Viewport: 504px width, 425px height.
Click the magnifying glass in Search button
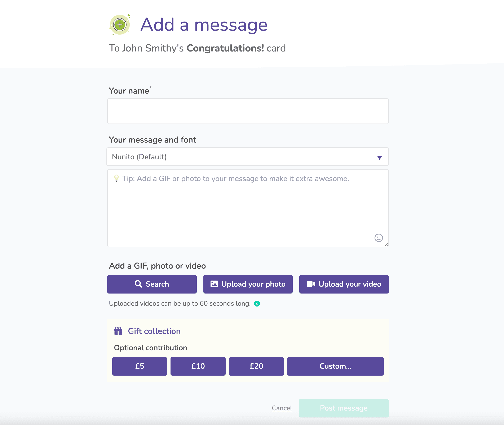pyautogui.click(x=138, y=284)
